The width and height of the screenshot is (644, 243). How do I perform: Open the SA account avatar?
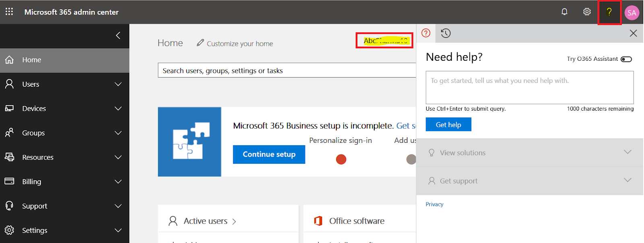click(632, 12)
